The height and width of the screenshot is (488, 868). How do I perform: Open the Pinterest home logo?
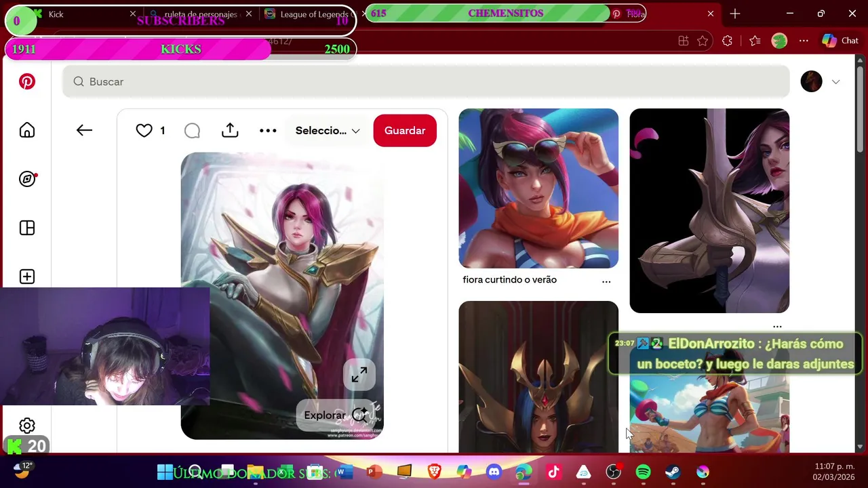point(27,81)
